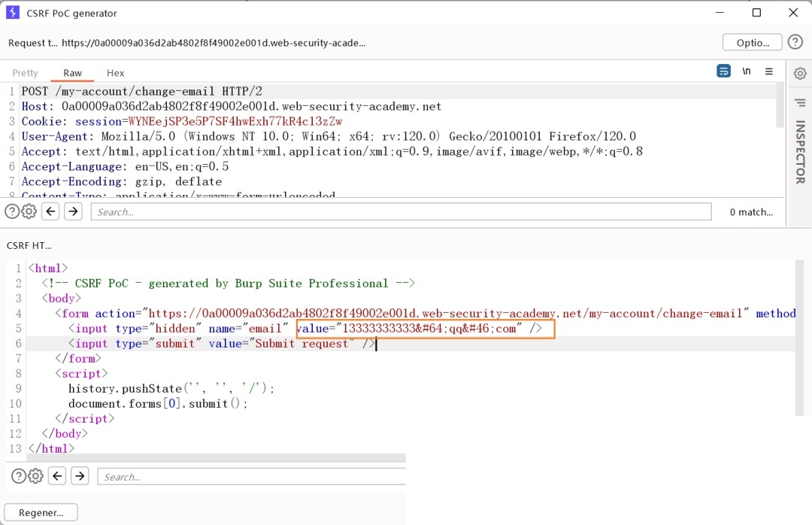The image size is (812, 525).
Task: Go to previous match in CSRF HTML search
Action: coord(57,476)
